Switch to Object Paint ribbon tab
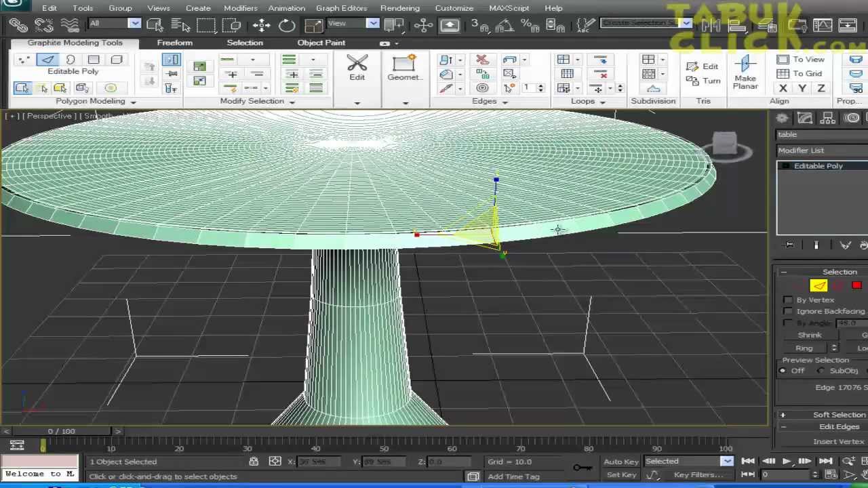This screenshot has height=488, width=868. pos(321,43)
